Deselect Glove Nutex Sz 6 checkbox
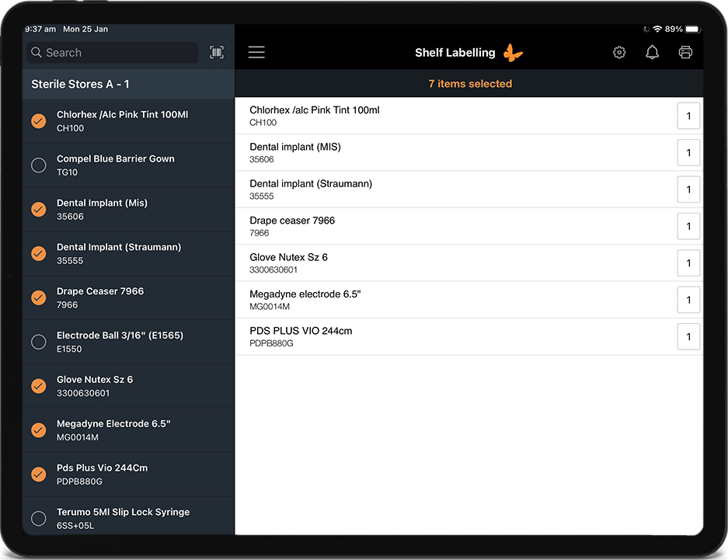 (x=38, y=386)
